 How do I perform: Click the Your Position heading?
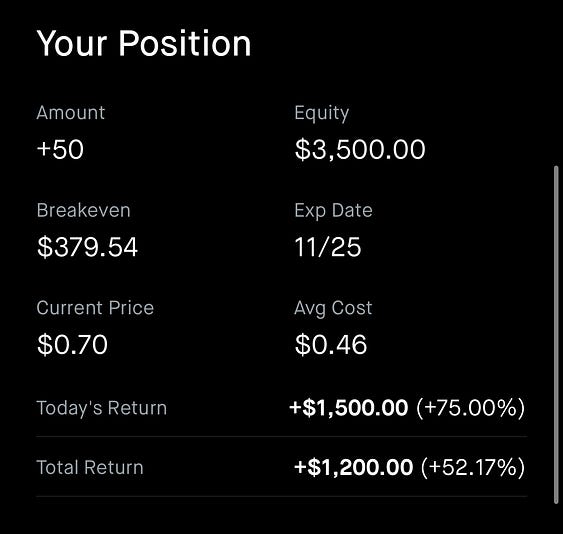tap(144, 44)
